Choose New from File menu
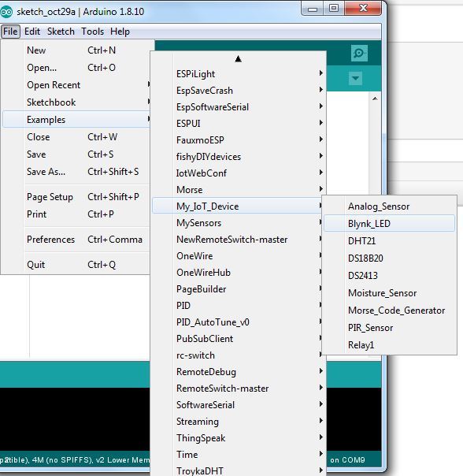 76,50
